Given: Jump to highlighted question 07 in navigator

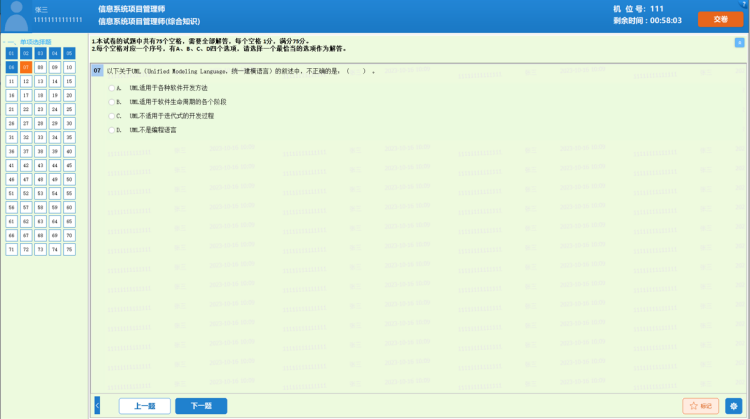Looking at the screenshot, I should point(26,67).
